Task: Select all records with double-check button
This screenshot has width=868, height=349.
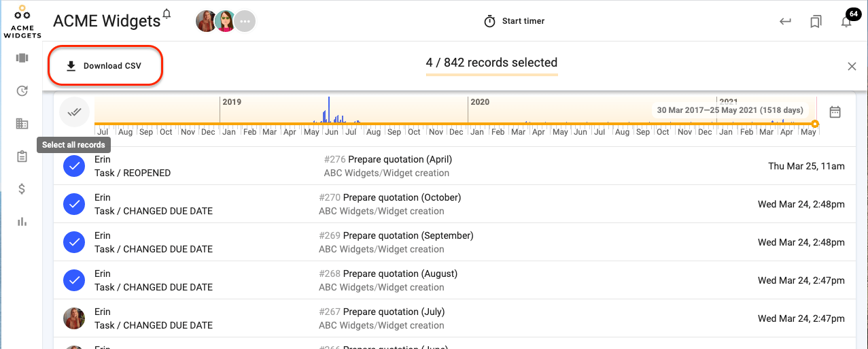Action: click(74, 112)
